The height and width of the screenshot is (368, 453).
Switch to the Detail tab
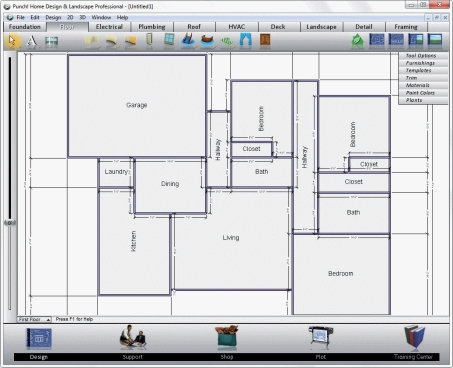[364, 27]
